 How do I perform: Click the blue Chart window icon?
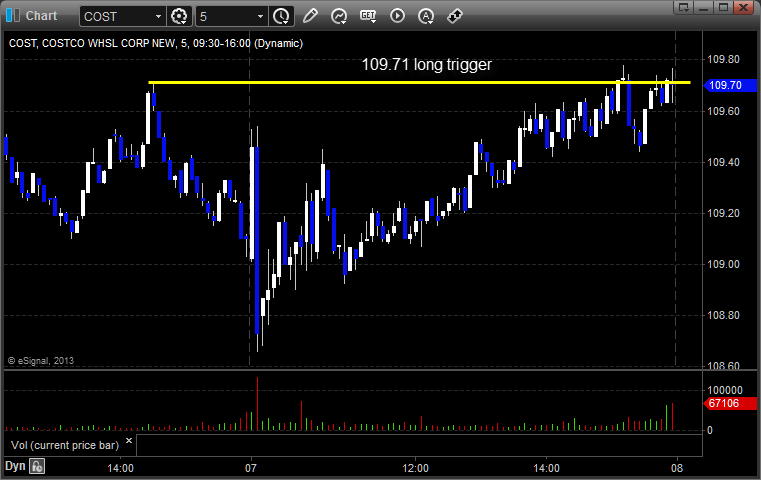(13, 16)
